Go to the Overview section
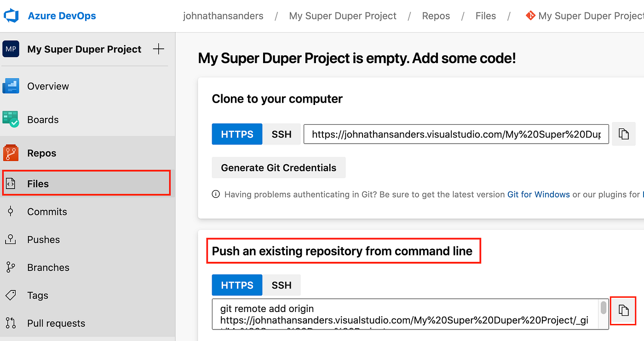This screenshot has width=644, height=341. (48, 86)
